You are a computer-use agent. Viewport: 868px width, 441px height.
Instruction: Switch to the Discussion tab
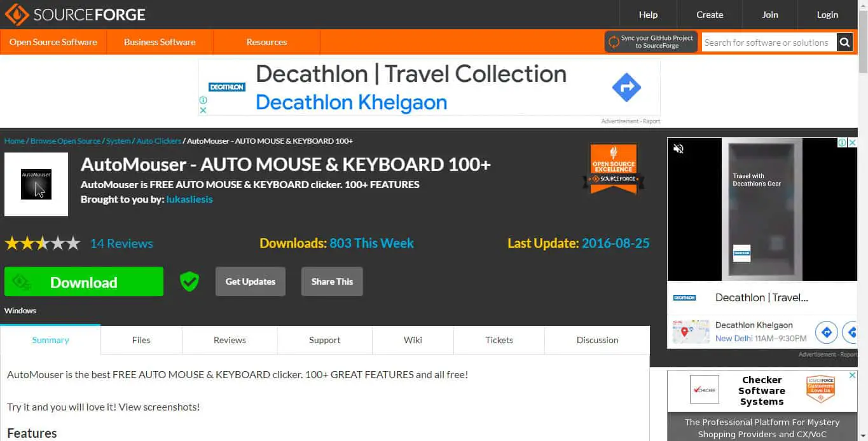(597, 340)
